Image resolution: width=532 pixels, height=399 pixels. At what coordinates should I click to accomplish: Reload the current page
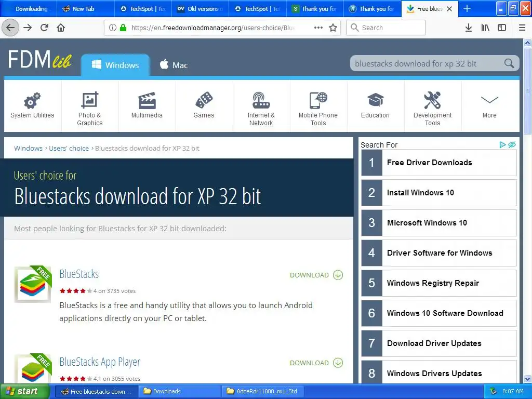tap(44, 28)
